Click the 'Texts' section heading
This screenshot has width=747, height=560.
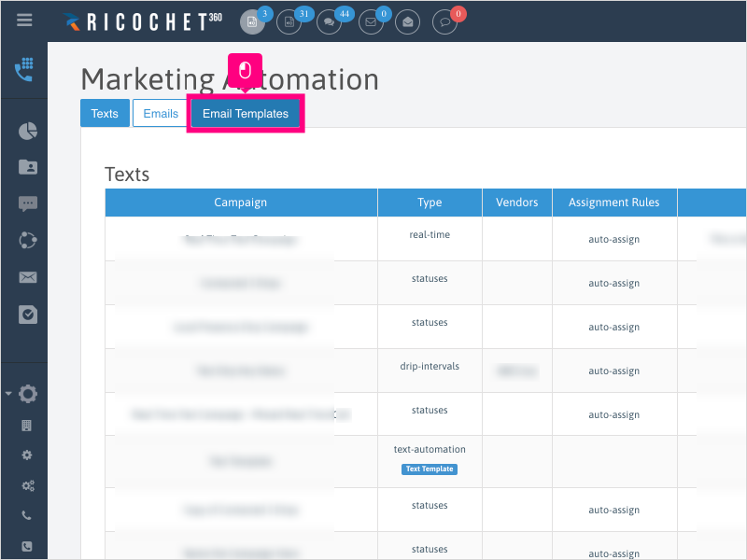pyautogui.click(x=127, y=175)
